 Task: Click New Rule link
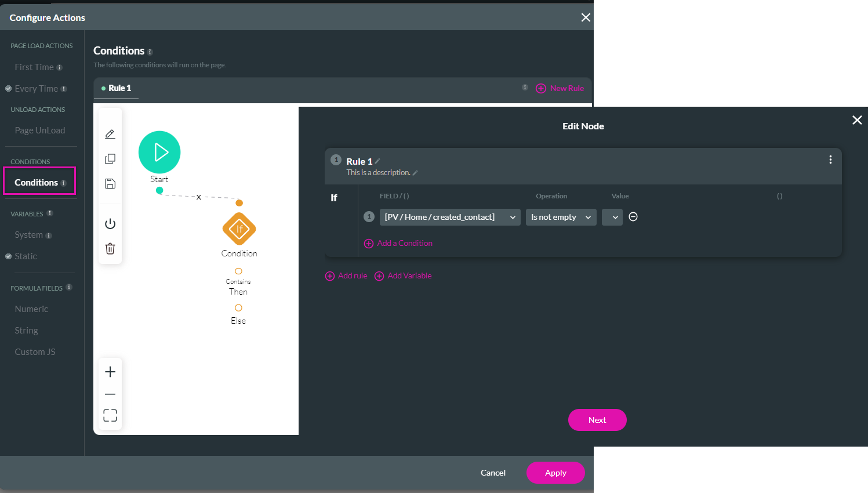[x=560, y=88]
